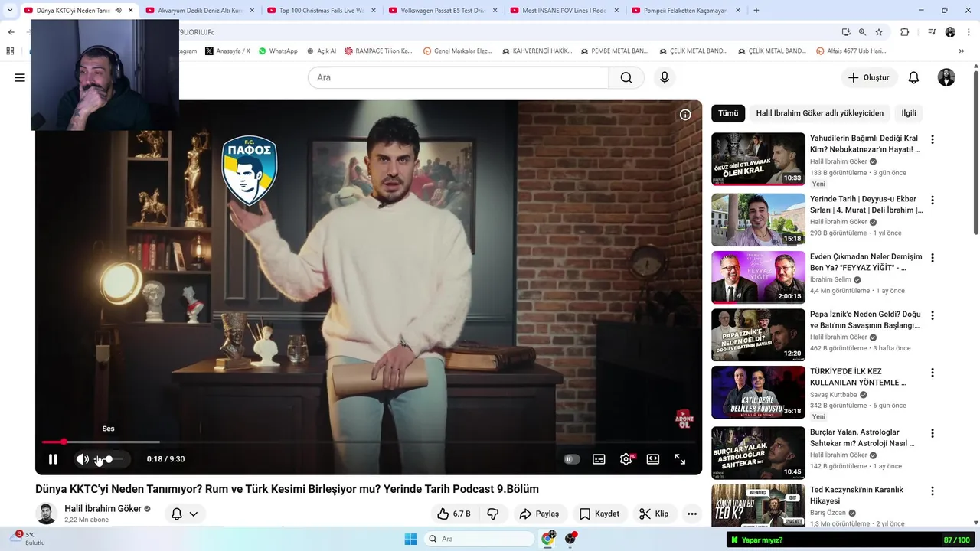Viewport: 980px width, 551px height.
Task: Open options for TÜRKİYE'DE İLK KEZ video
Action: tap(932, 373)
